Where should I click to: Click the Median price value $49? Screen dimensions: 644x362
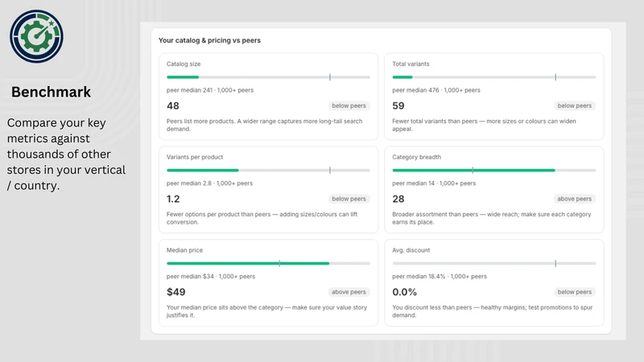click(x=175, y=292)
